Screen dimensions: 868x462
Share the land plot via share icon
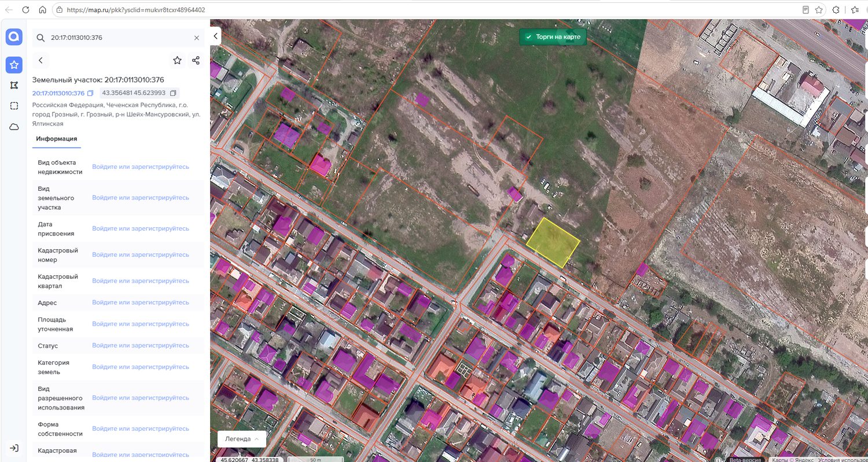(196, 60)
